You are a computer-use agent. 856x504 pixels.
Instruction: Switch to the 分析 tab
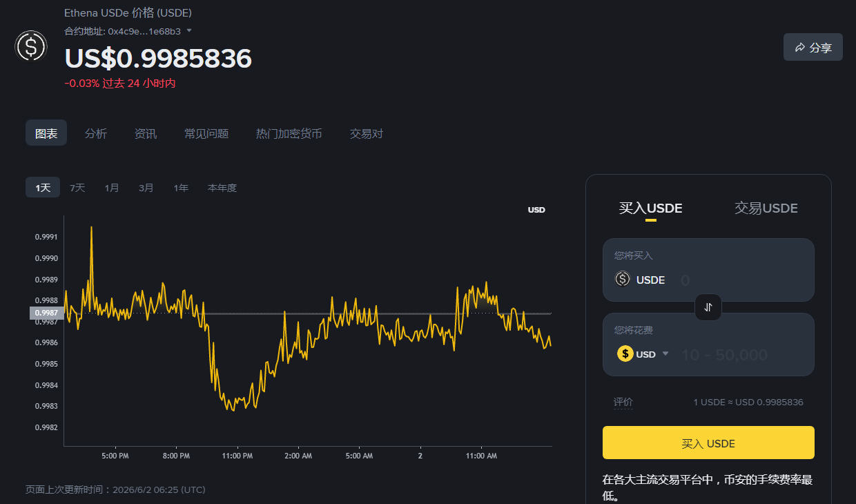[x=96, y=133]
